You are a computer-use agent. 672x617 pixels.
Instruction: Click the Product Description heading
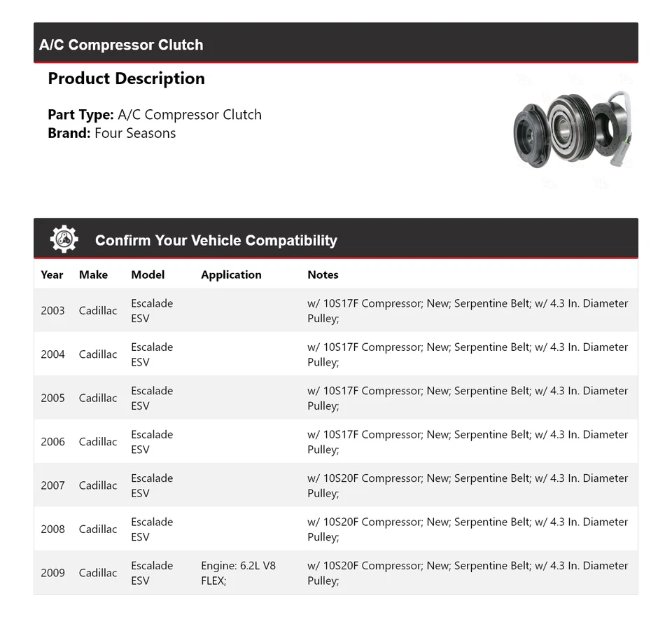(x=126, y=78)
